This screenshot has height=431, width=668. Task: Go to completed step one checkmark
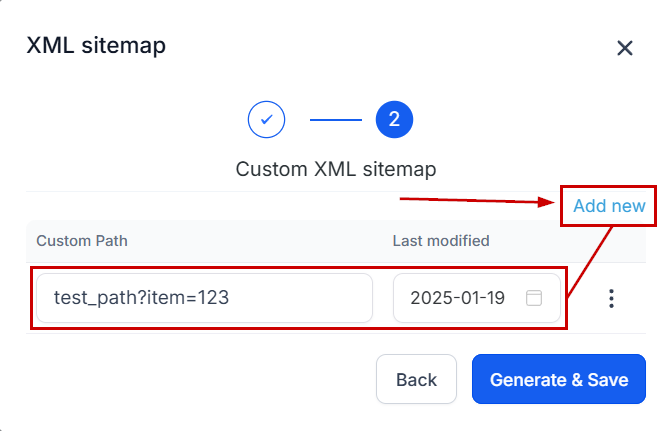267,120
